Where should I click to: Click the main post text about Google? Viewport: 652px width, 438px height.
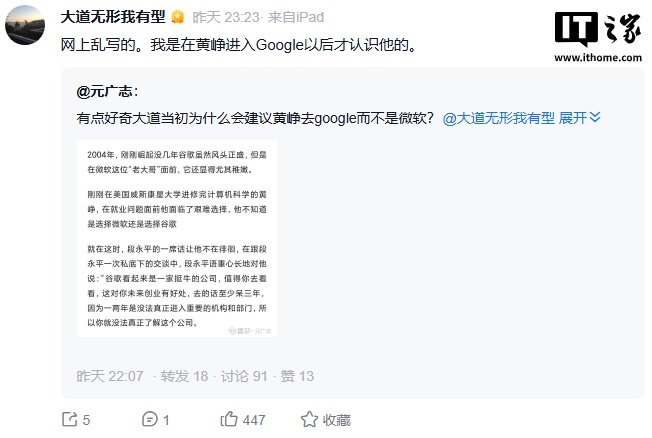pyautogui.click(x=231, y=45)
